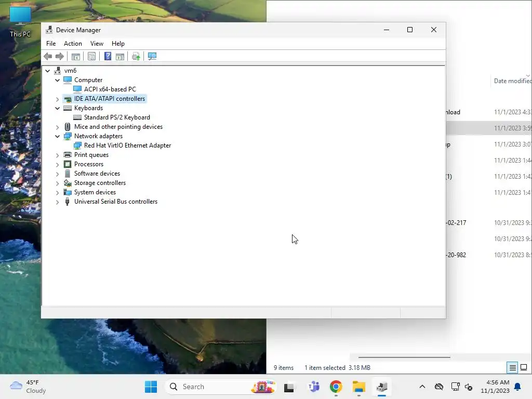Click the ACPI x64-based PC icon

pyautogui.click(x=77, y=89)
